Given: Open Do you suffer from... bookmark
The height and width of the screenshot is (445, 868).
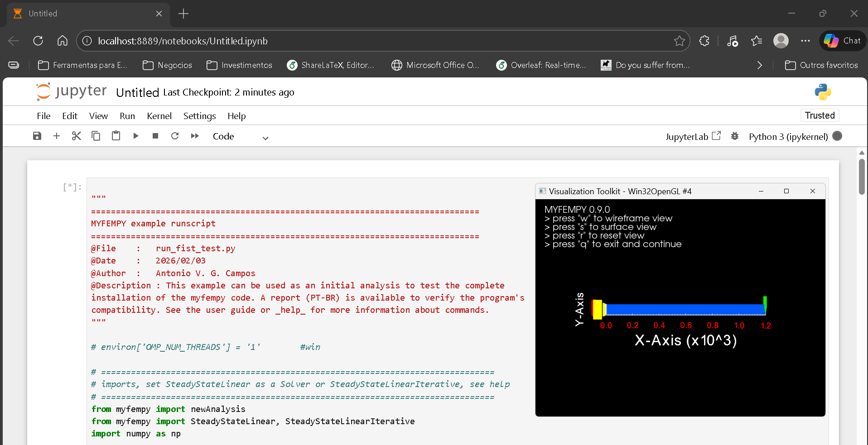Looking at the screenshot, I should point(646,65).
